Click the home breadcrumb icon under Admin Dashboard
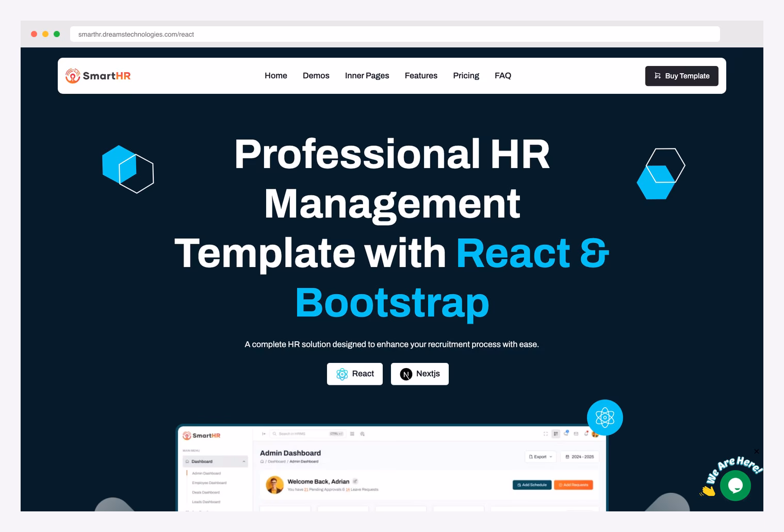Image resolution: width=784 pixels, height=532 pixels. point(262,461)
